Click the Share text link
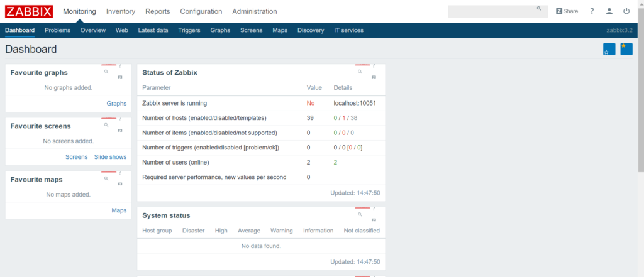The height and width of the screenshot is (277, 644). [570, 11]
